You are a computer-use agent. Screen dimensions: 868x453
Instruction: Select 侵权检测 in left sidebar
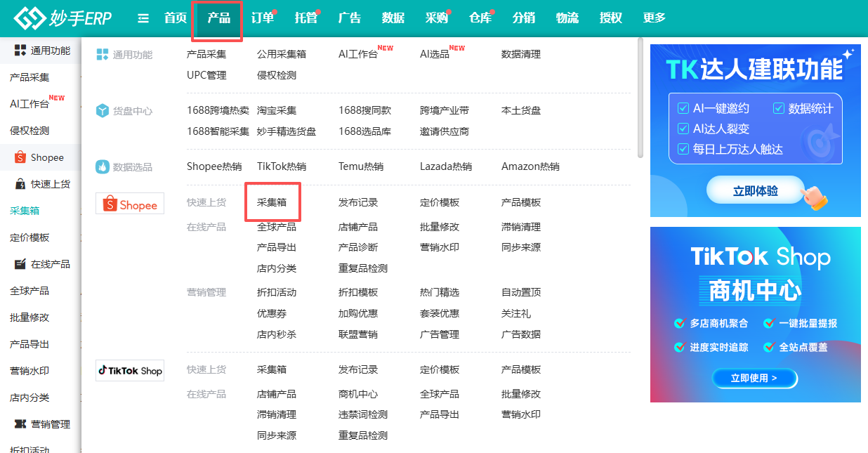[x=29, y=131]
